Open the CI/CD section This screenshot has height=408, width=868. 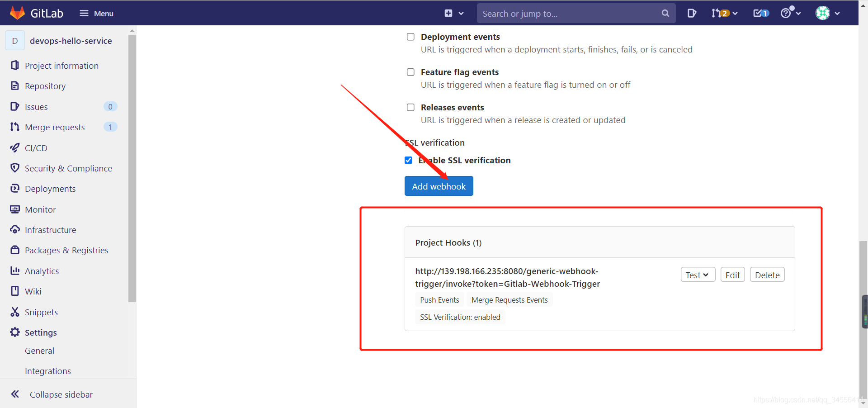pos(36,147)
